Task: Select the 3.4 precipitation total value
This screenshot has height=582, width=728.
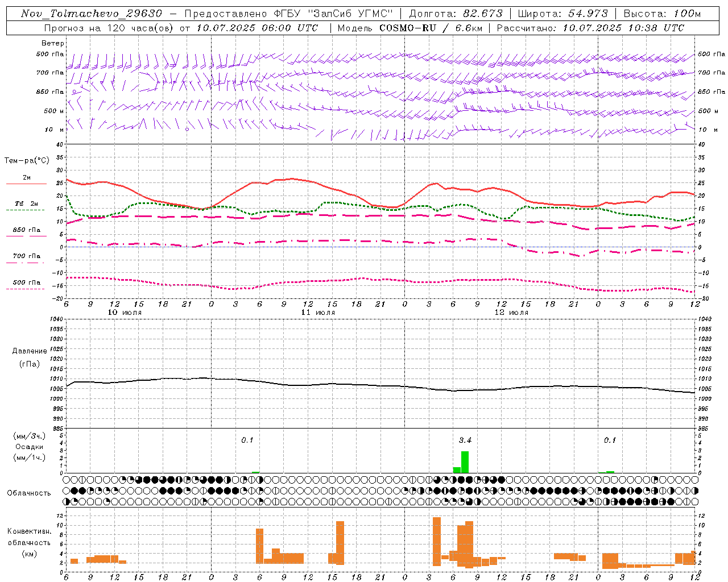Action: point(465,440)
